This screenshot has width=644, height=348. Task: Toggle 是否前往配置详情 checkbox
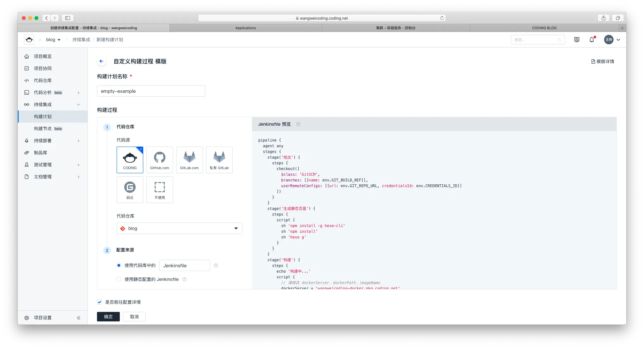100,302
